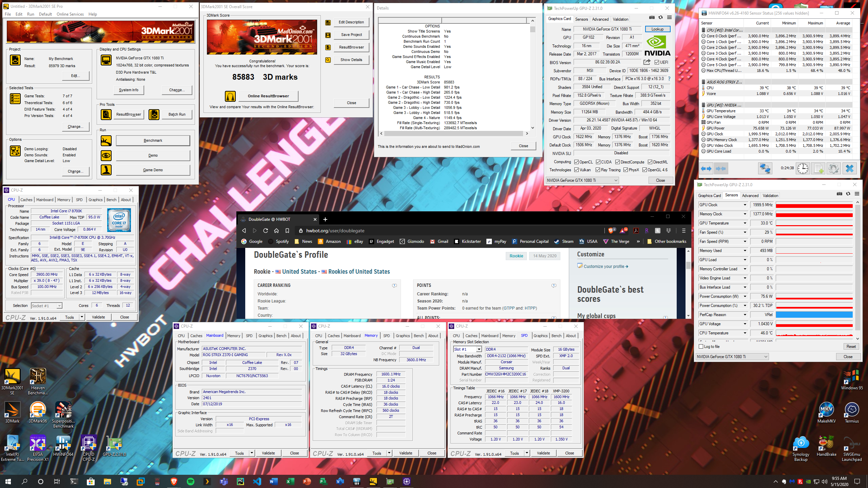Enable the Log to file checkbox
The width and height of the screenshot is (868, 488).
[x=701, y=347]
